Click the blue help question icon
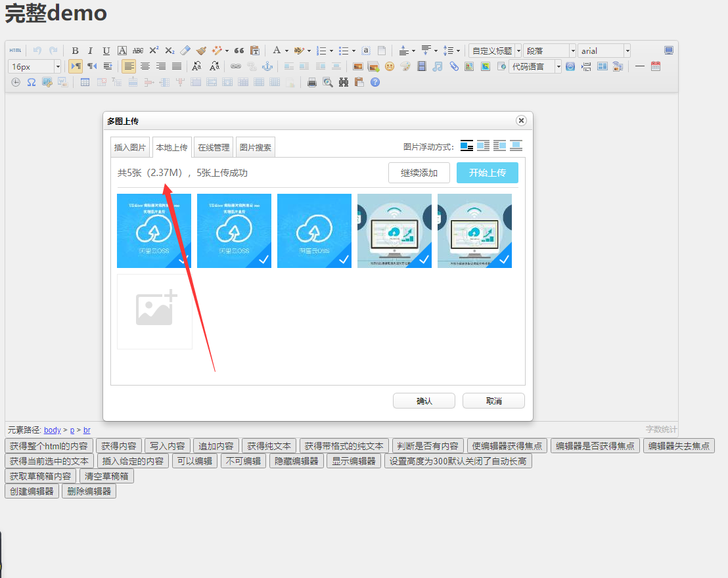Viewport: 728px width, 578px height. click(x=375, y=82)
